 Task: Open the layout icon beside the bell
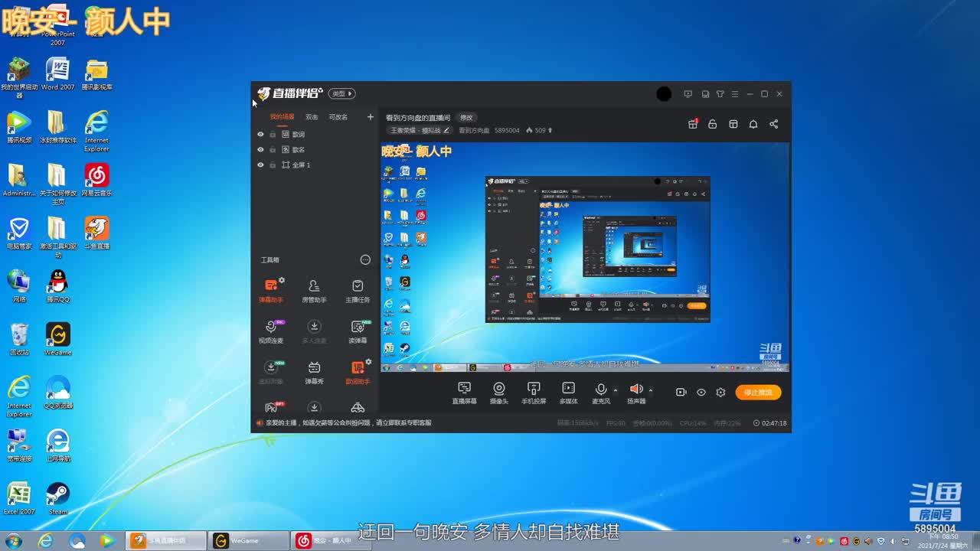[x=733, y=124]
